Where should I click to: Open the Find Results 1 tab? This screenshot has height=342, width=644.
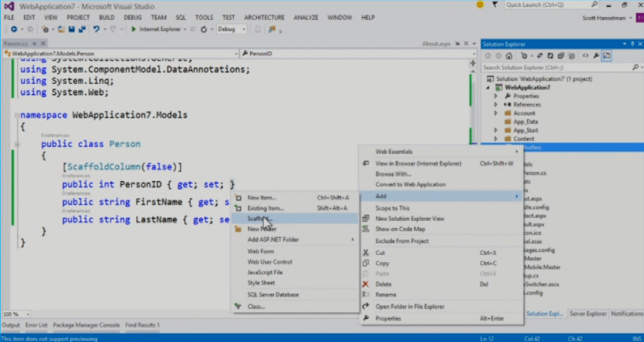[x=142, y=325]
